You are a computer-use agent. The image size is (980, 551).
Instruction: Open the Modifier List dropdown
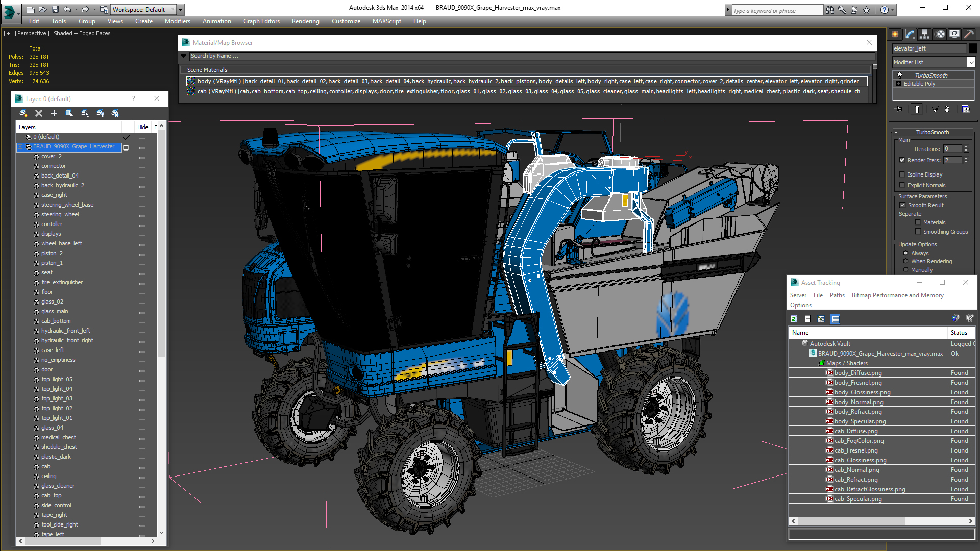pos(971,62)
